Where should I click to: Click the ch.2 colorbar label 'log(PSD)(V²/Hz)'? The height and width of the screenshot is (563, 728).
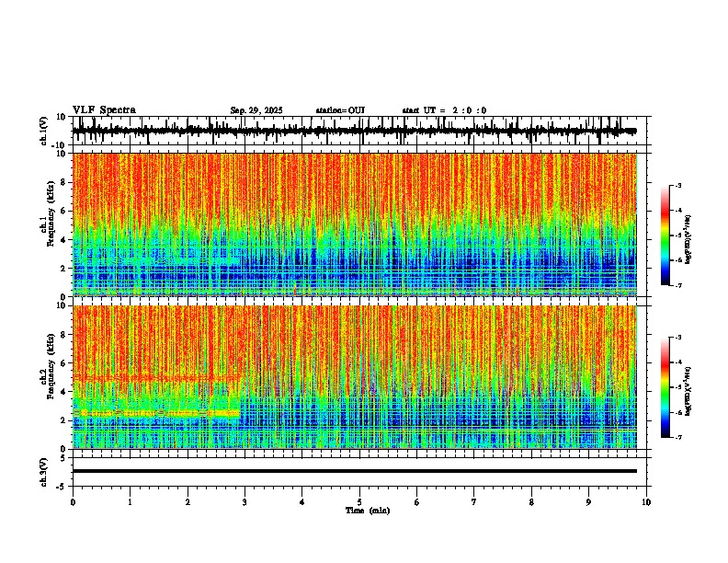click(x=688, y=391)
